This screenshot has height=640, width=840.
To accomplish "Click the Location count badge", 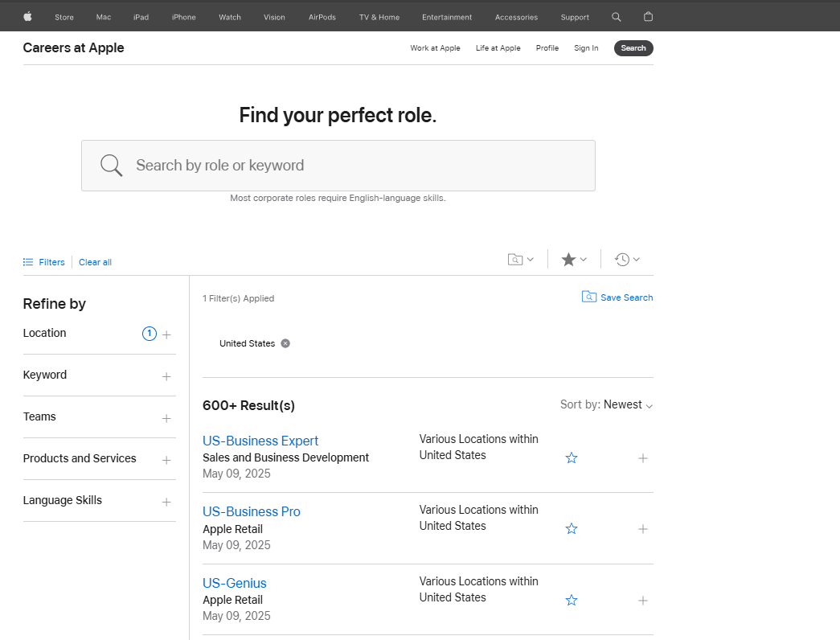I will click(x=150, y=334).
